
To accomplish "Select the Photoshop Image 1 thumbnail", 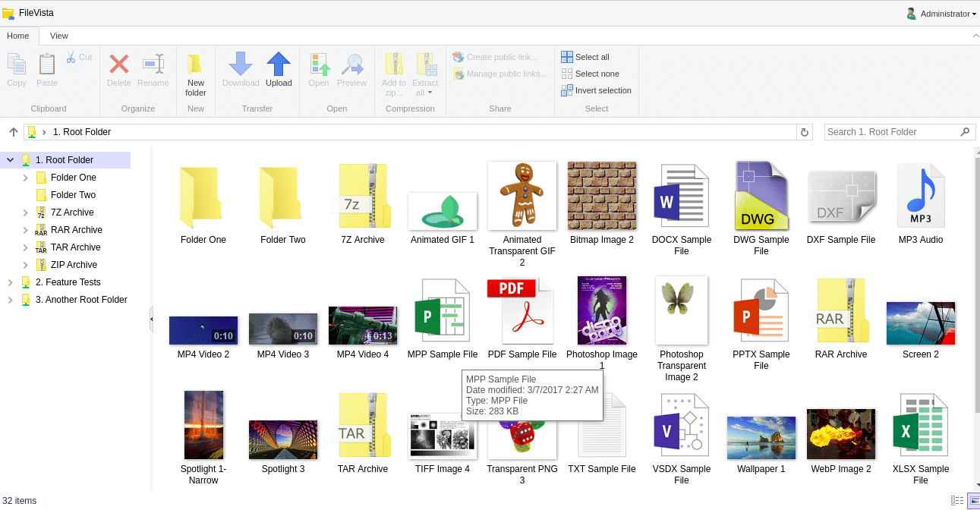I will click(602, 310).
